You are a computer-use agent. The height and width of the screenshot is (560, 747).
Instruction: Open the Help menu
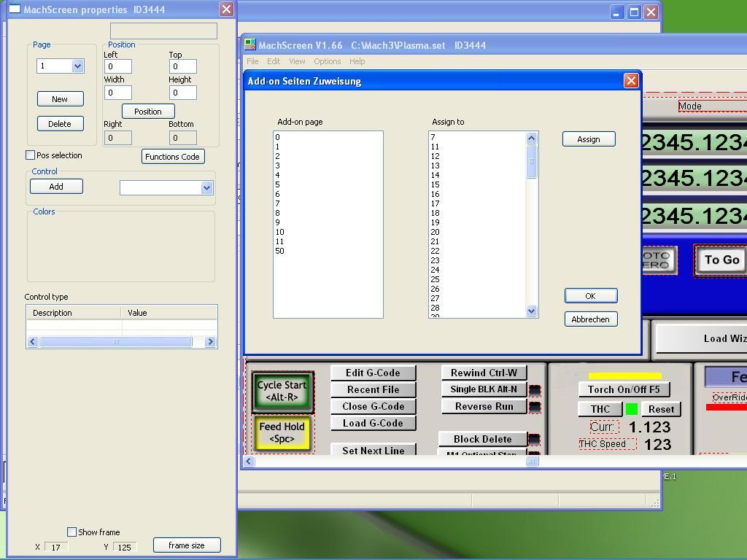point(357,61)
